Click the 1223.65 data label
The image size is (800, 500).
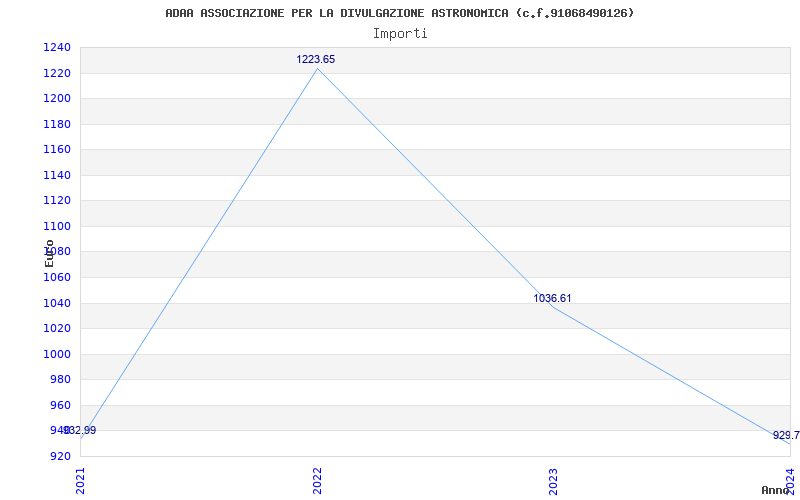pyautogui.click(x=316, y=59)
